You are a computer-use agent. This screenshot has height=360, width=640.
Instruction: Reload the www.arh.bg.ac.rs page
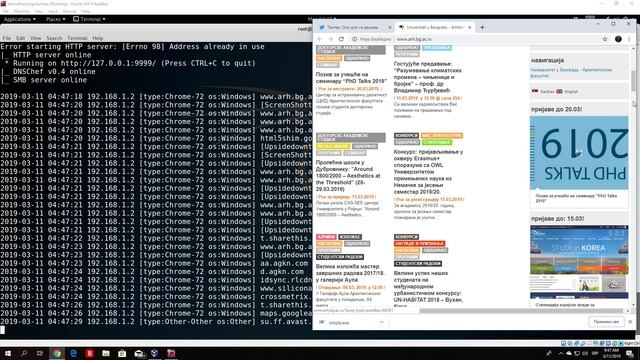(x=342, y=39)
